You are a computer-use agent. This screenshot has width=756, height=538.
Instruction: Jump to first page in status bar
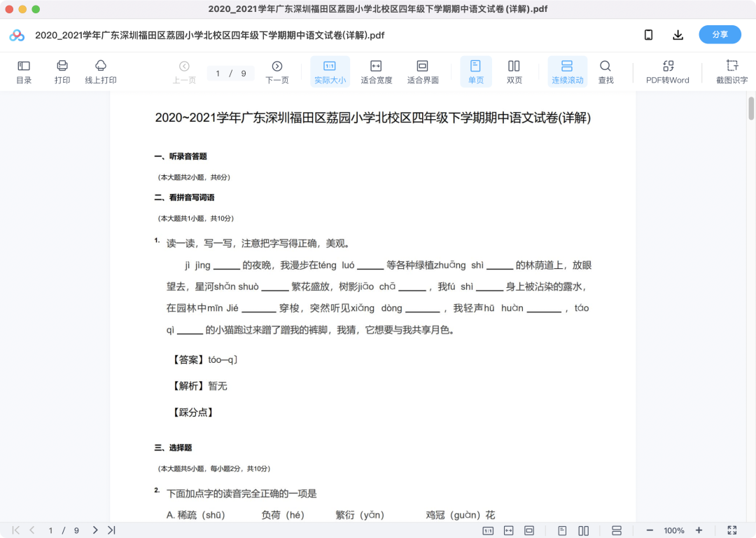16,530
